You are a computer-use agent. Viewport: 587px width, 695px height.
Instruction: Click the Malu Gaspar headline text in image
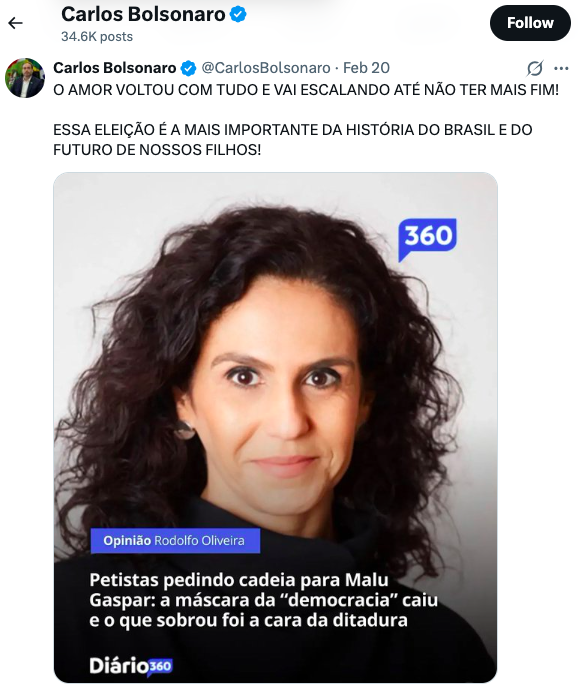[263, 600]
